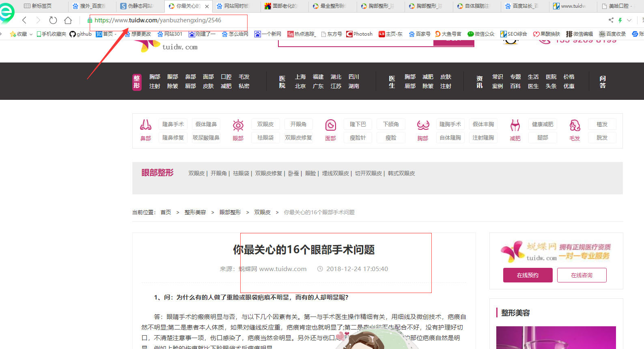The height and width of the screenshot is (349, 644).
Task: Open the 手机收藏夹 bookmark folder
Action: pos(51,34)
